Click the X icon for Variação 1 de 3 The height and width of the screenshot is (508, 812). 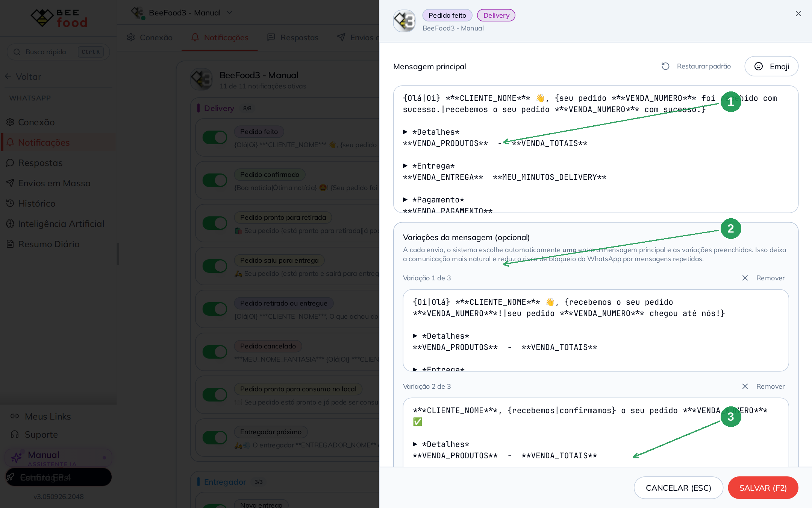745,278
